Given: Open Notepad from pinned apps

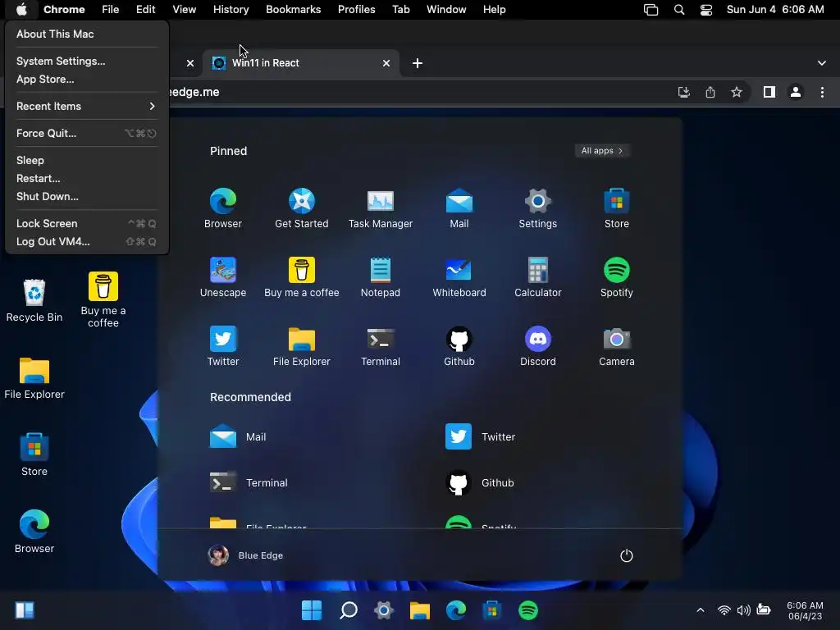Looking at the screenshot, I should tap(381, 277).
